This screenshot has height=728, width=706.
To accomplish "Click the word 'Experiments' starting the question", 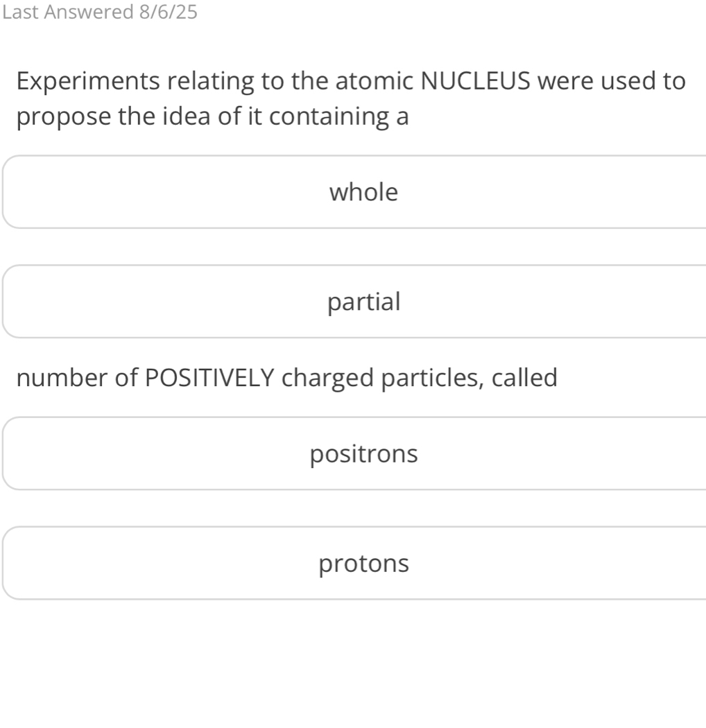I will [x=88, y=81].
